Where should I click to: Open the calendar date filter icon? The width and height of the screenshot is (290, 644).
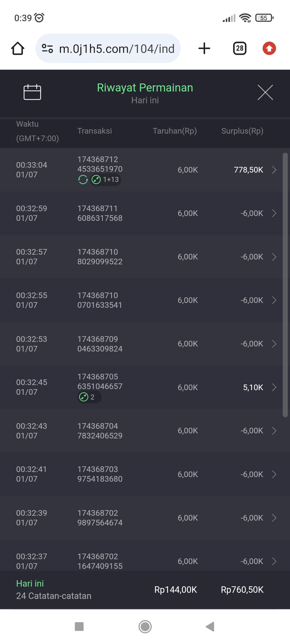[x=32, y=92]
